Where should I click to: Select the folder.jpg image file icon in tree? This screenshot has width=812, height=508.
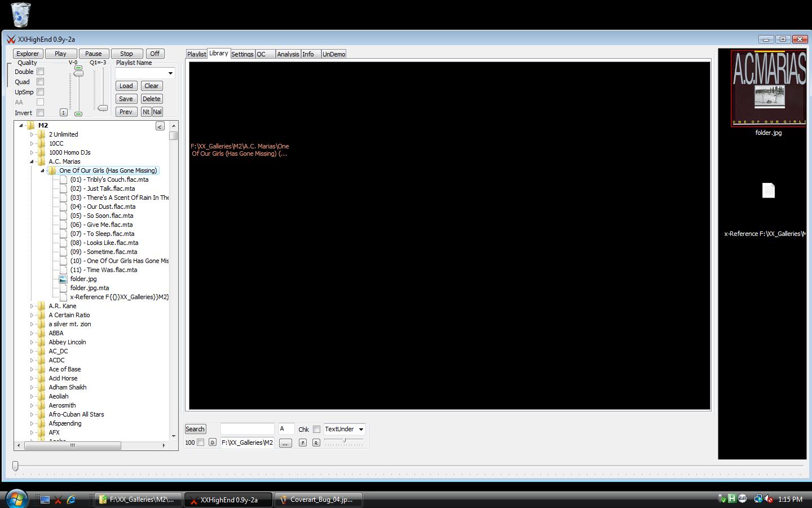tap(63, 279)
